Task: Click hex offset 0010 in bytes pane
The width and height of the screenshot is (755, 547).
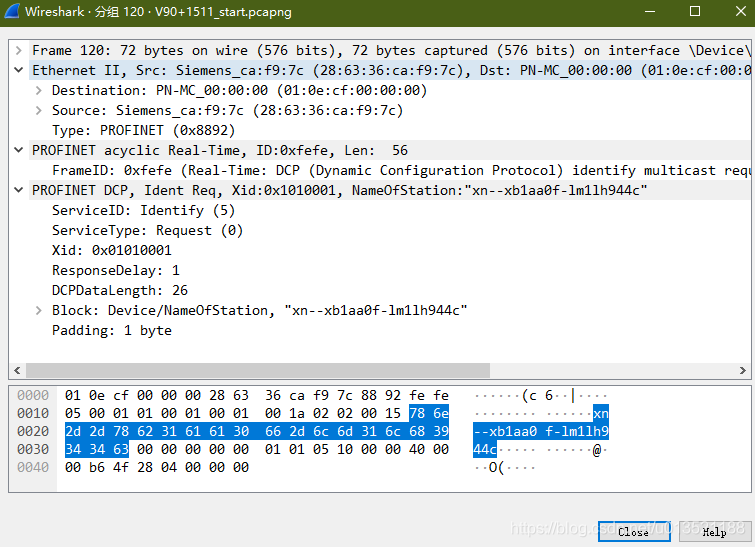Action: coord(33,413)
